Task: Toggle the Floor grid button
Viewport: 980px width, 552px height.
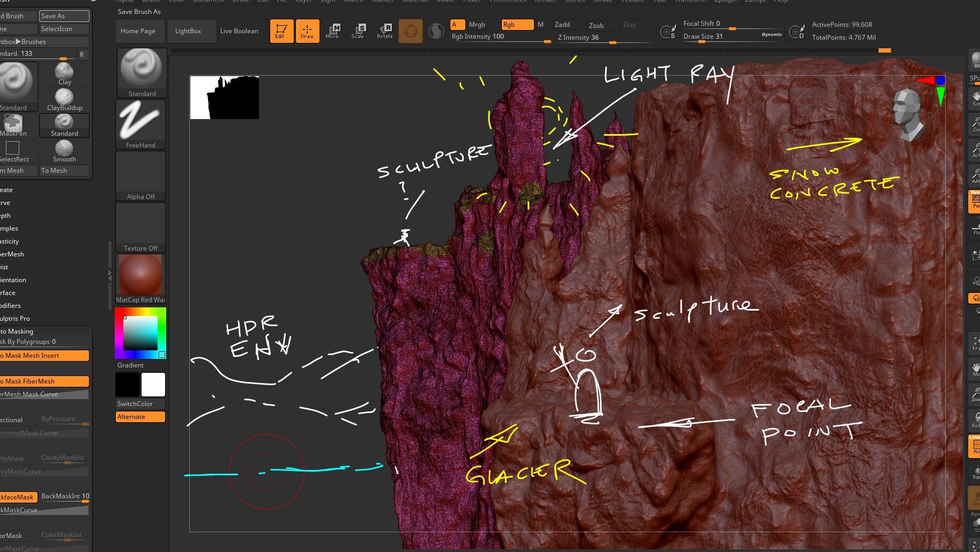Action: pyautogui.click(x=975, y=227)
